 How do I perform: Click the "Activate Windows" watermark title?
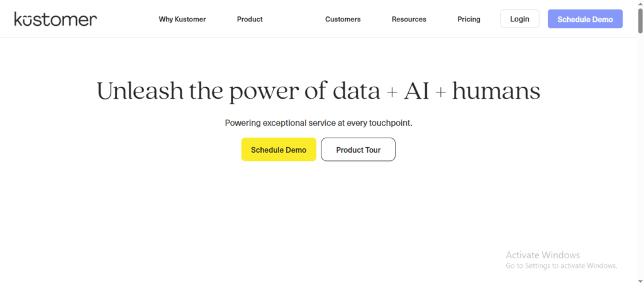tap(543, 255)
